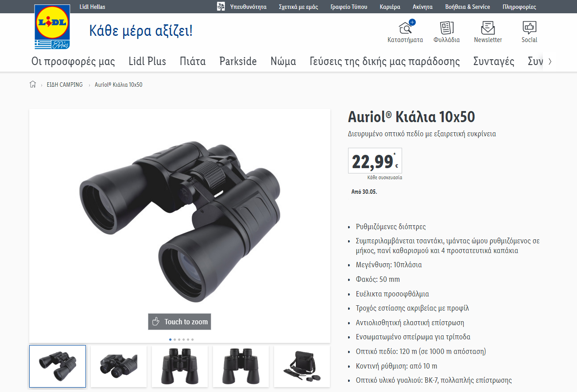Open the Lidl Plus menu item
Screen dimensions: 577x392
147,61
